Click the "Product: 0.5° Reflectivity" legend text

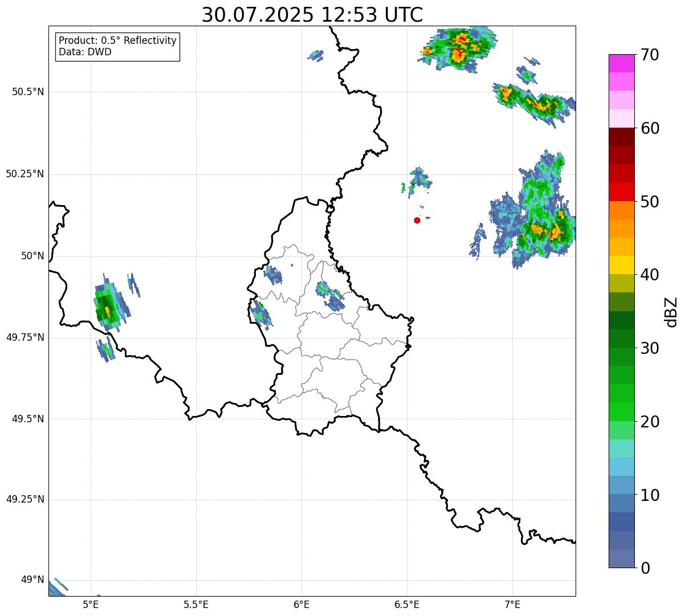tap(118, 40)
